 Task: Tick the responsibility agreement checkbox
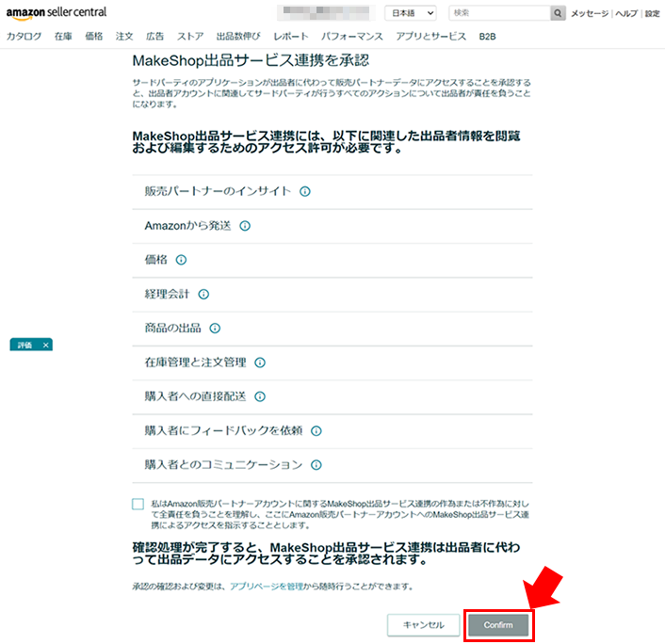click(x=138, y=504)
